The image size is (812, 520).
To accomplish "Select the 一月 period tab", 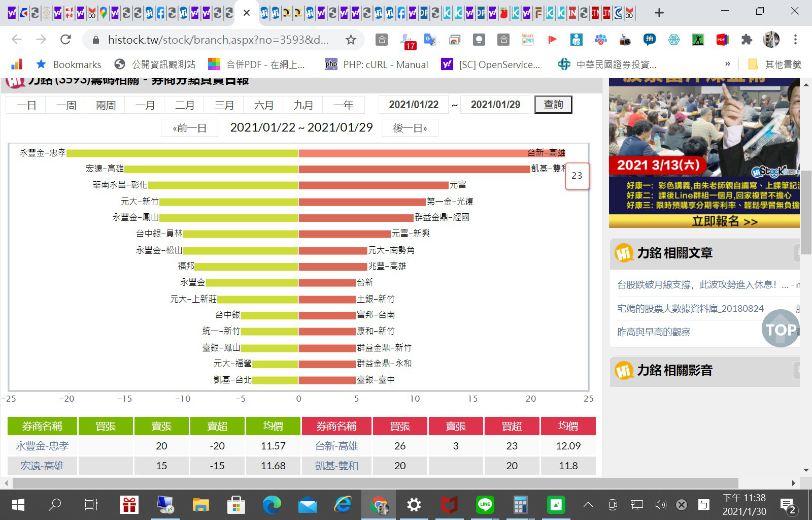I will coord(145,105).
